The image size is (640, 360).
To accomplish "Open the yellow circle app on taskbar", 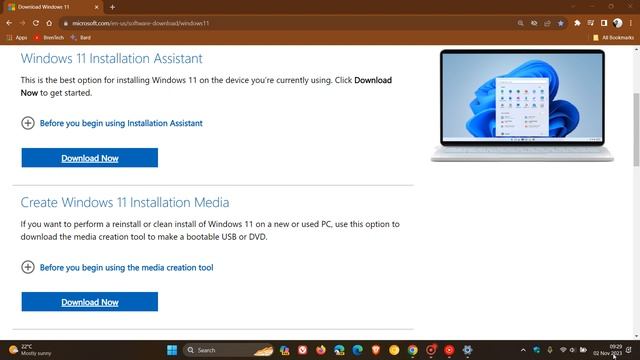I will pyautogui.click(x=394, y=350).
